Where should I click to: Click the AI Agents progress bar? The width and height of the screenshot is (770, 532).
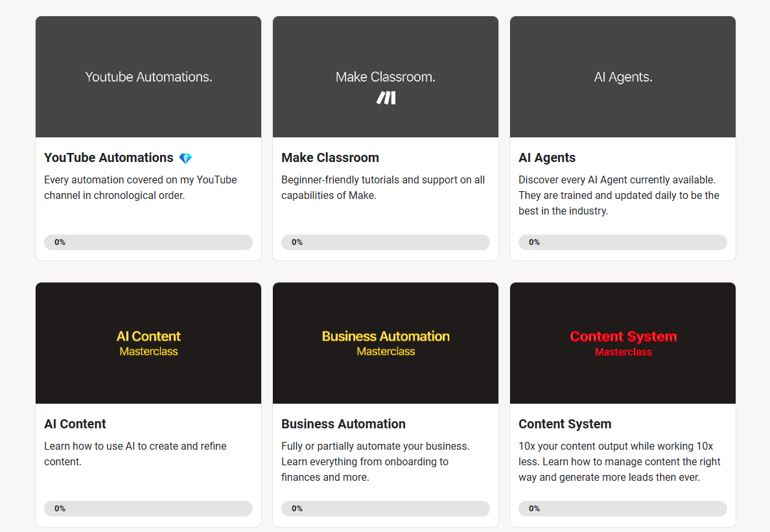tap(623, 242)
